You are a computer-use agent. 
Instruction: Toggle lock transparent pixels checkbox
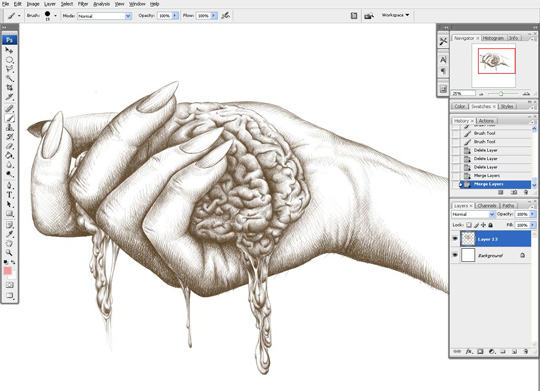click(x=469, y=225)
